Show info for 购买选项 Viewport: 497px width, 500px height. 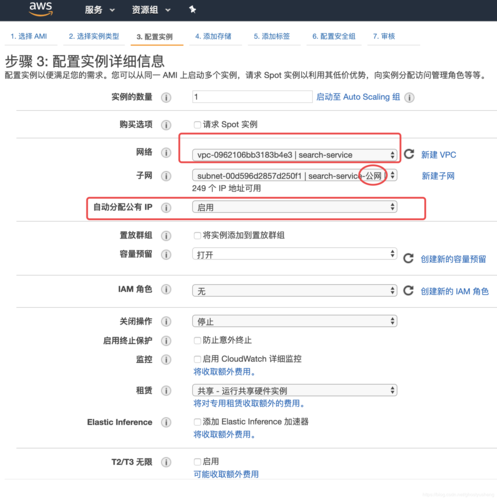tap(166, 125)
